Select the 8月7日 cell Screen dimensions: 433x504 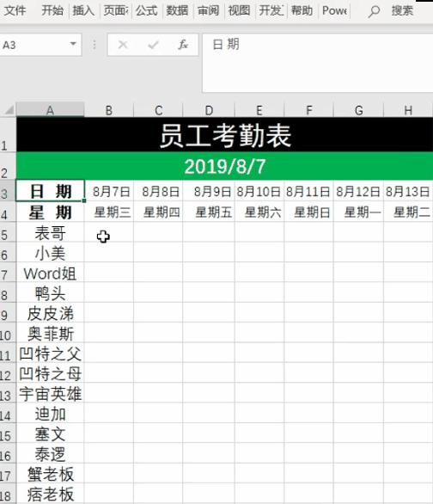(109, 191)
